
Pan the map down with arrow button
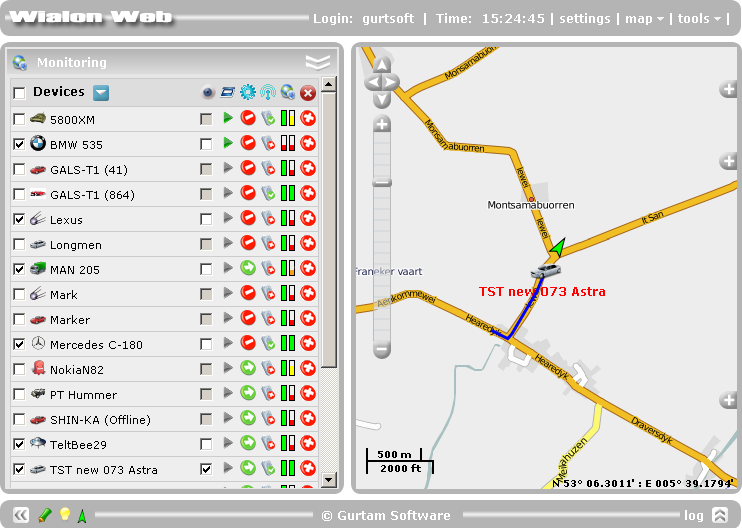pos(382,100)
